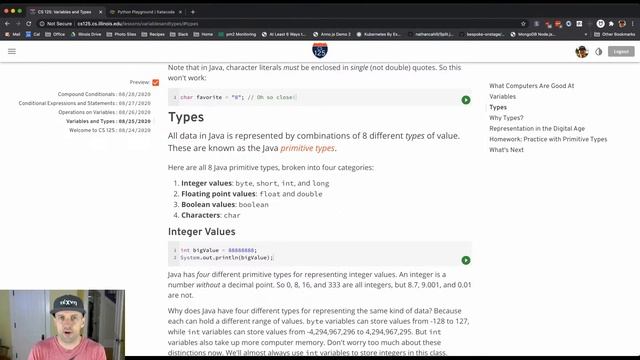This screenshot has width=640, height=360.
Task: Select Variables and Types lesson link
Action: (108, 121)
